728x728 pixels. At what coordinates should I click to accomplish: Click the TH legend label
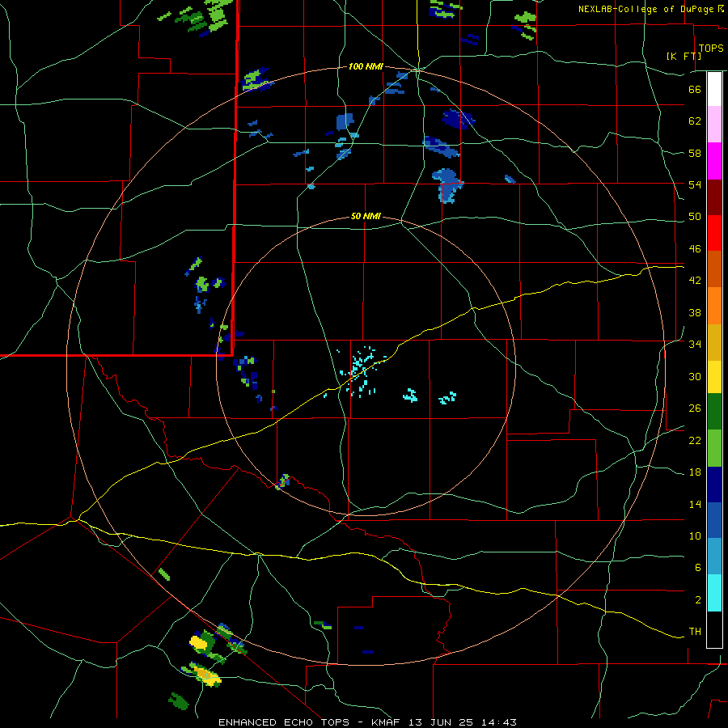695,632
